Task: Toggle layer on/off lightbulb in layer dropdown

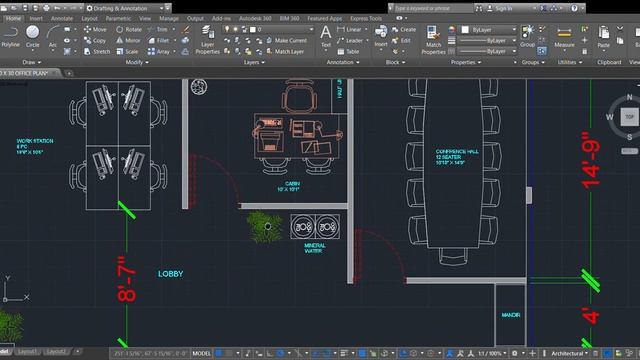Action: (227, 29)
